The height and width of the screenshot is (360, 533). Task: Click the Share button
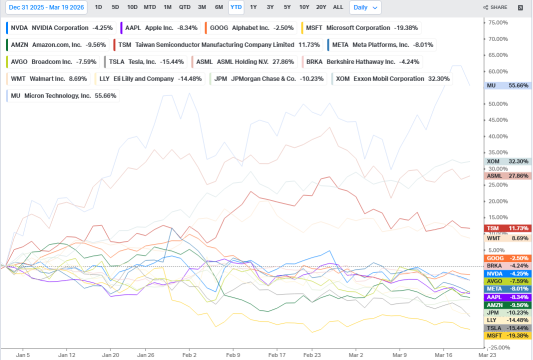point(495,7)
